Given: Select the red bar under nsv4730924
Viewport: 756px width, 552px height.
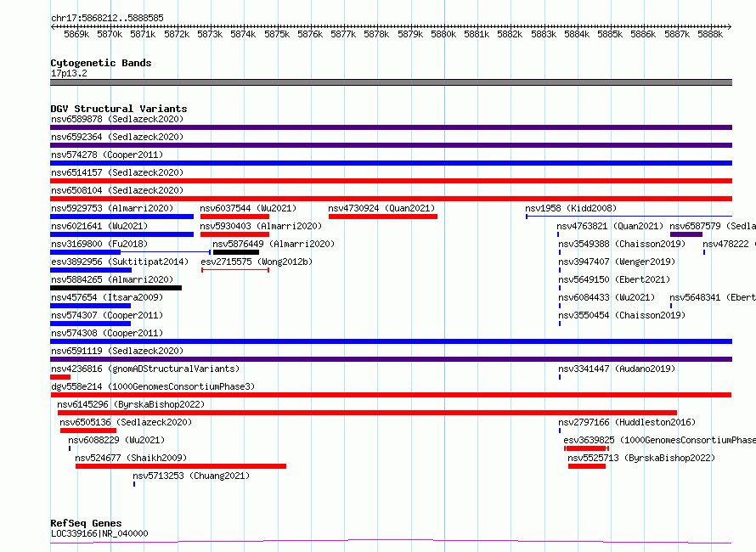Looking at the screenshot, I should point(383,217).
